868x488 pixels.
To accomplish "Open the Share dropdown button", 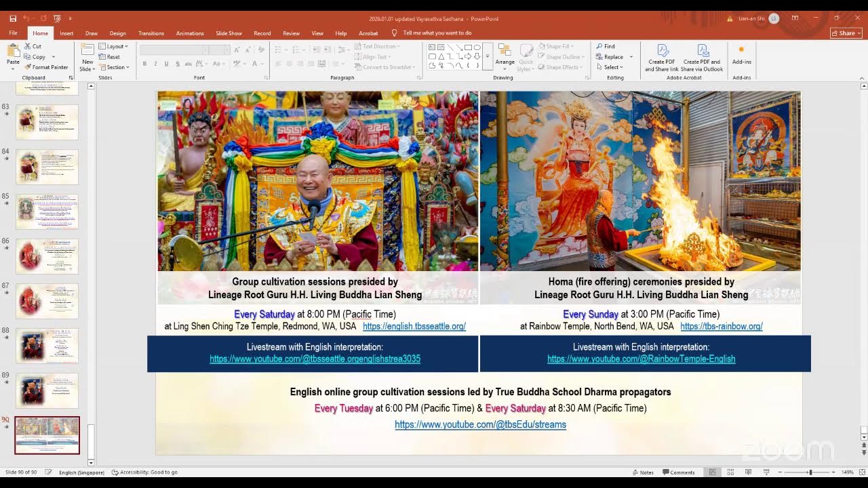I will [x=846, y=33].
